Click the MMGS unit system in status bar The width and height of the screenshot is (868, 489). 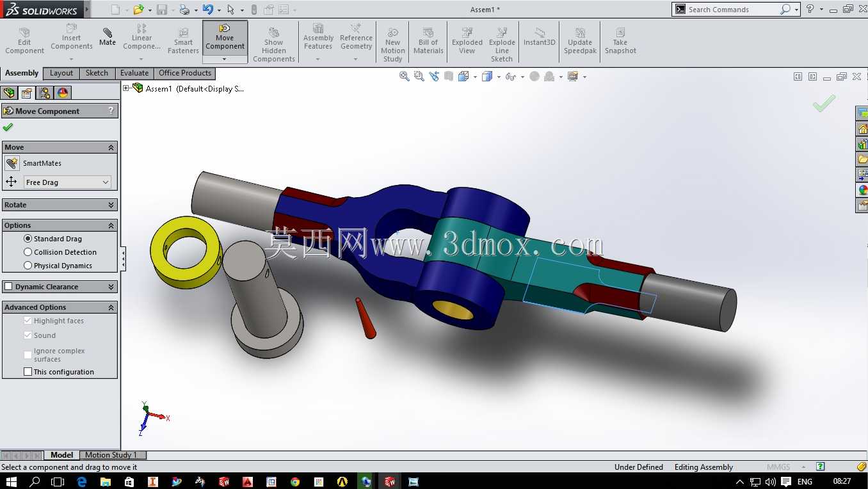[778, 467]
